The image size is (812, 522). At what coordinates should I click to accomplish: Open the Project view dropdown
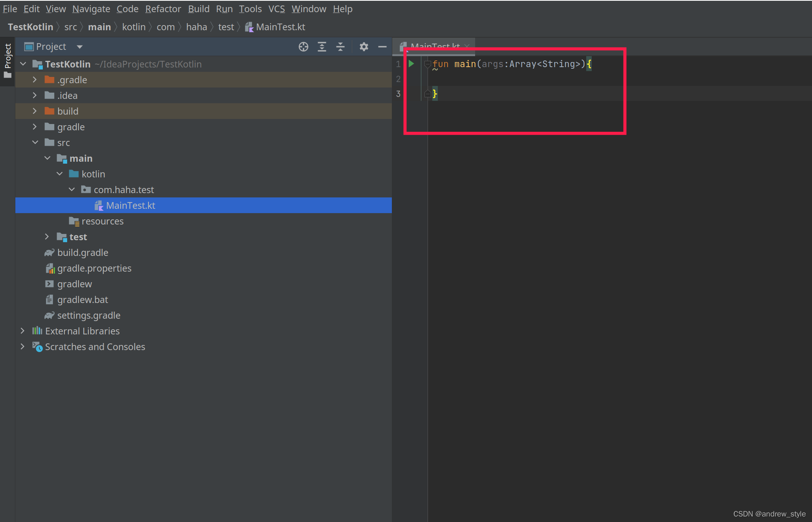coord(80,47)
